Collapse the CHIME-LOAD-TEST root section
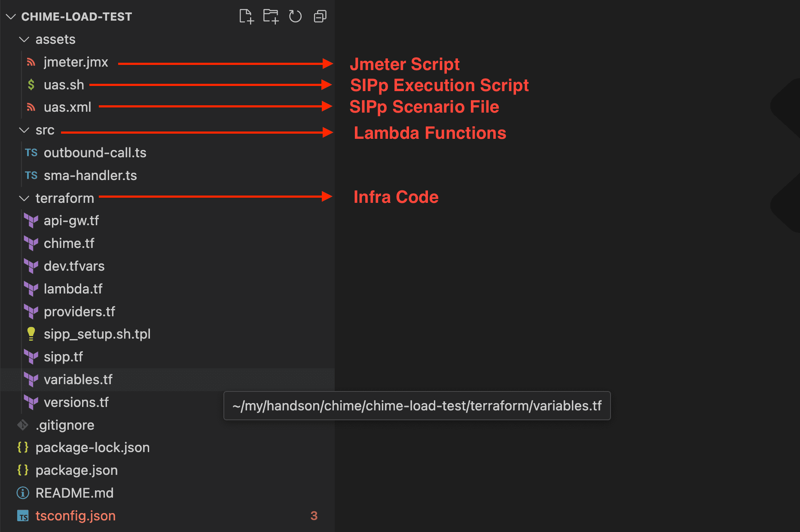Viewport: 800px width, 532px height. (11, 17)
